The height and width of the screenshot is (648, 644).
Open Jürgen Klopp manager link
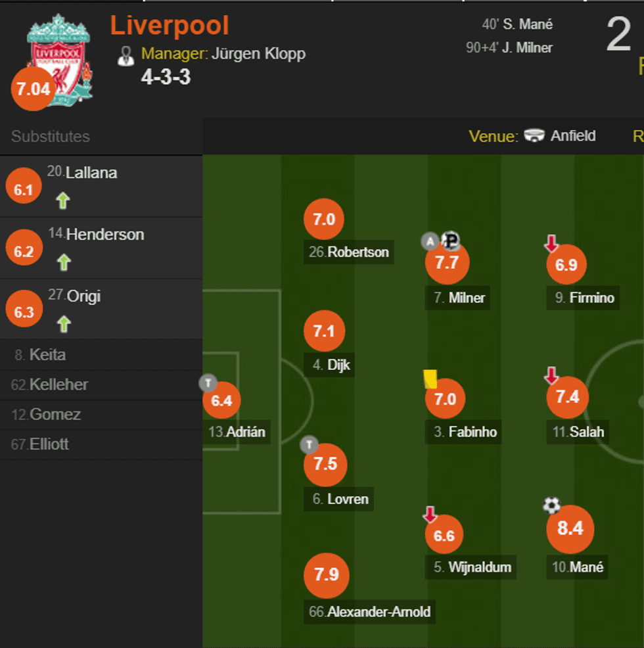(x=258, y=53)
